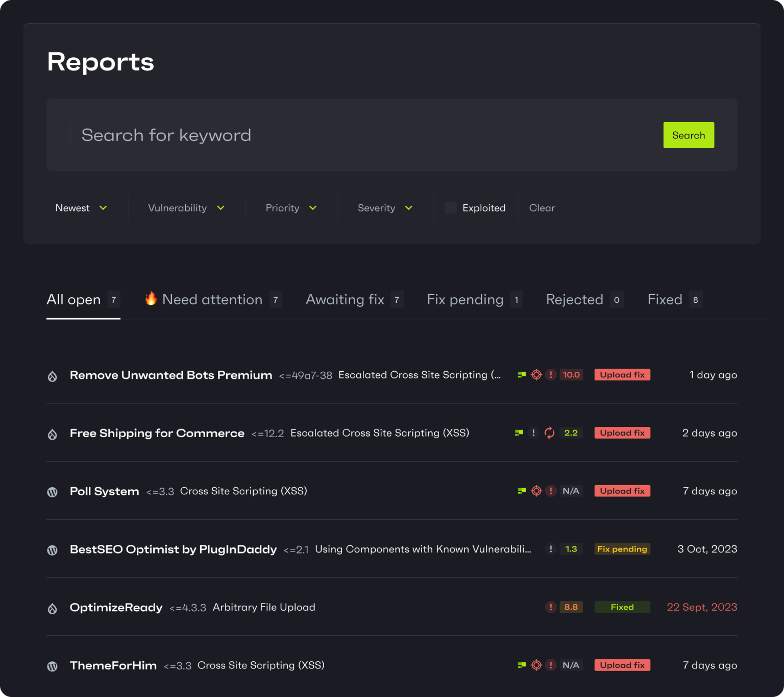The image size is (784, 697).
Task: Click the red exclamation icon on the OptimizeReady row
Action: point(551,607)
